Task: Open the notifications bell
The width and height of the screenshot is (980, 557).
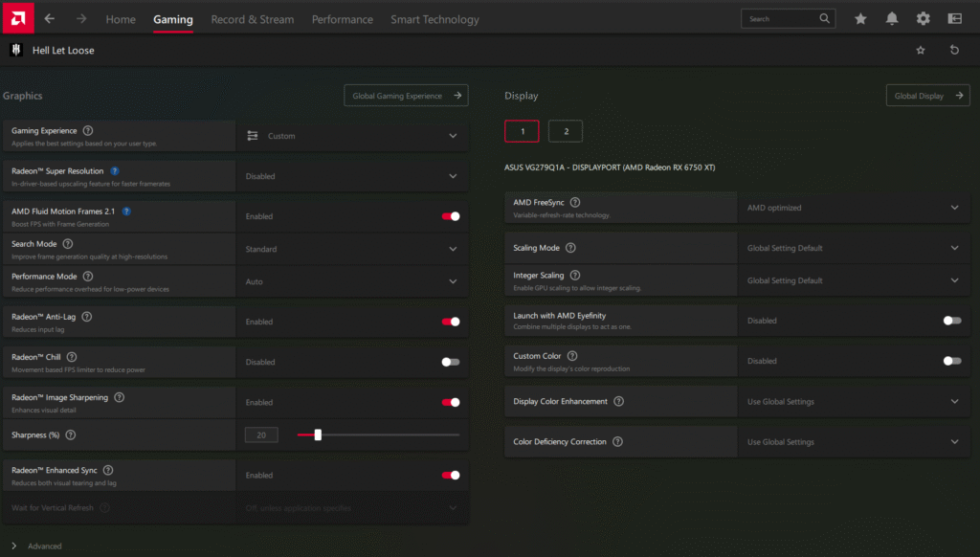Action: (892, 19)
